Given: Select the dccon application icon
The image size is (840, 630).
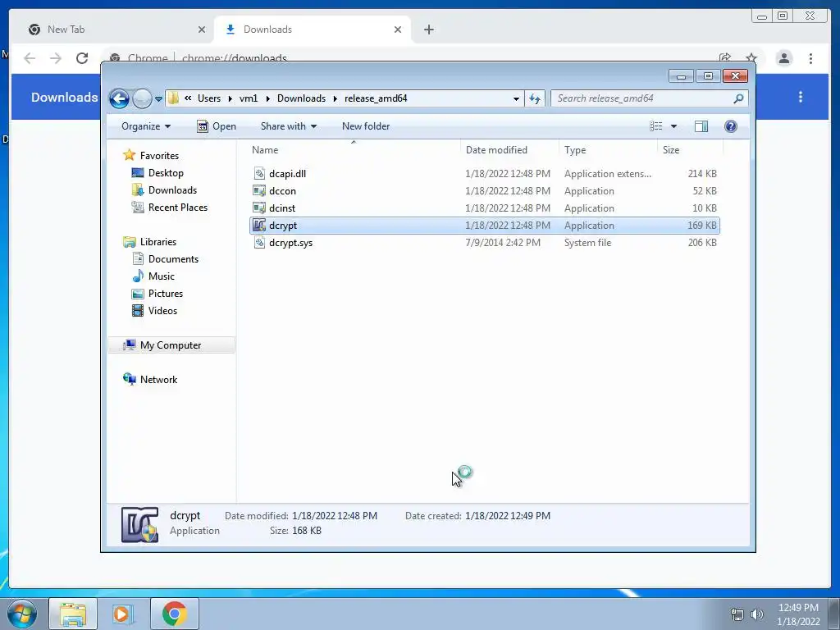Looking at the screenshot, I should pos(259,190).
